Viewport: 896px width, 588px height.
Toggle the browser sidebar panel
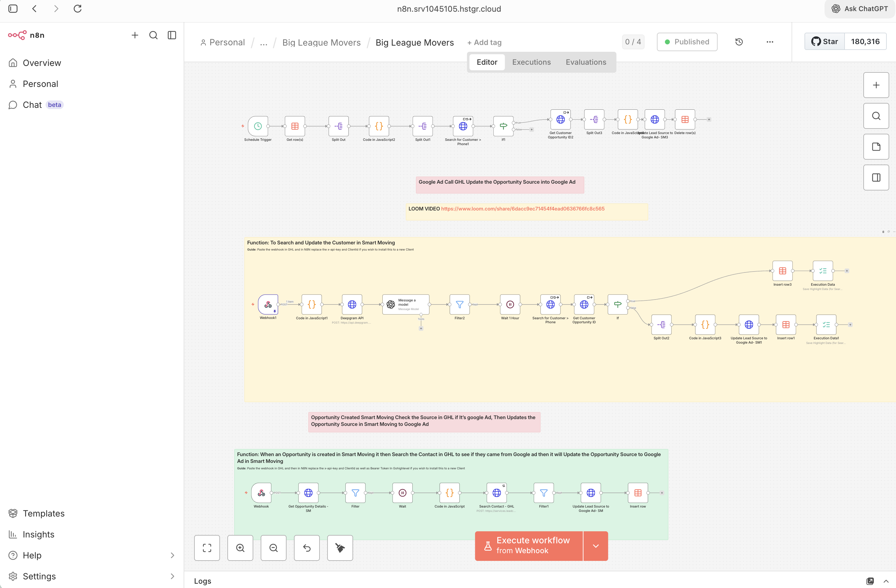pyautogui.click(x=13, y=9)
